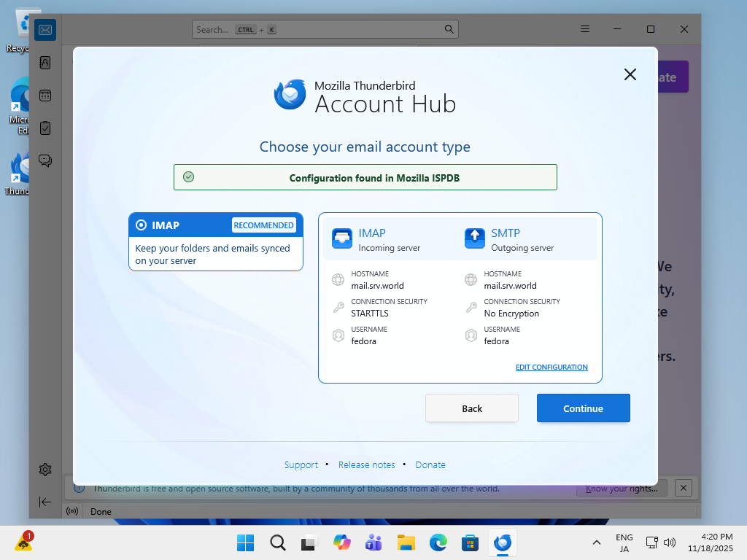Image resolution: width=747 pixels, height=560 pixels.
Task: Close the Account Hub dialog
Action: pos(630,74)
